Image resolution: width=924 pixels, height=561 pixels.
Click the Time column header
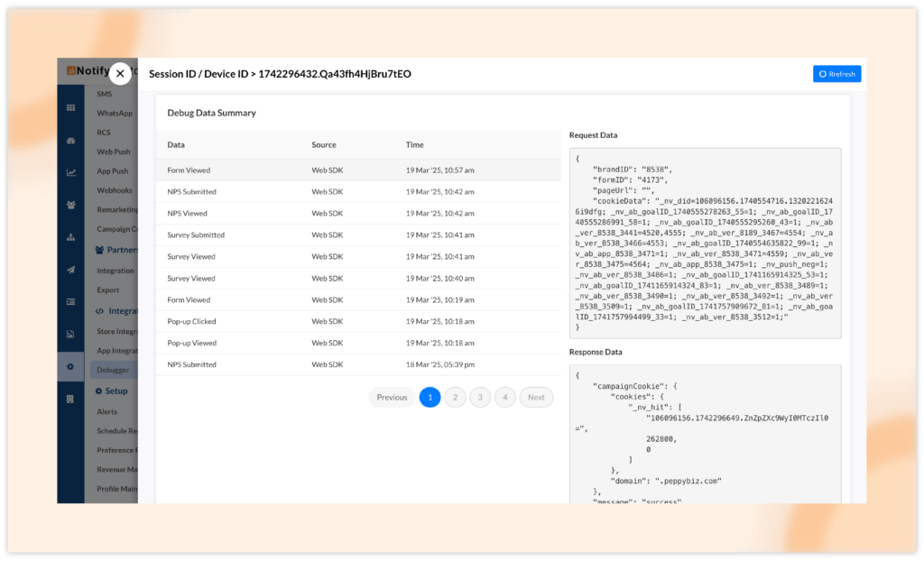coord(414,144)
